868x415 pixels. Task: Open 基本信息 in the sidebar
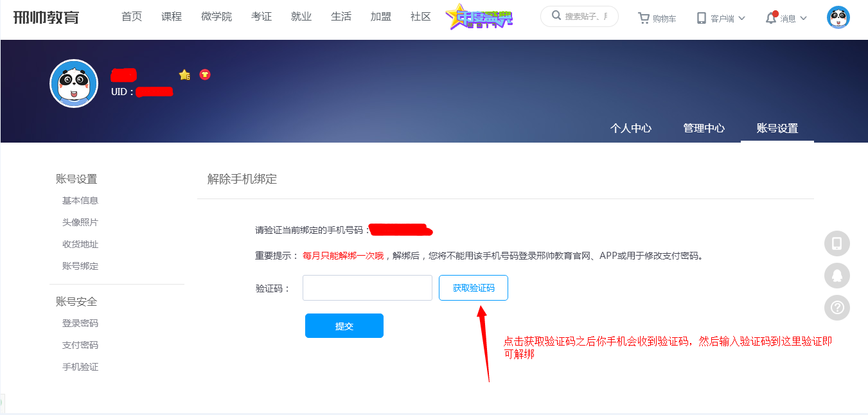(80, 200)
